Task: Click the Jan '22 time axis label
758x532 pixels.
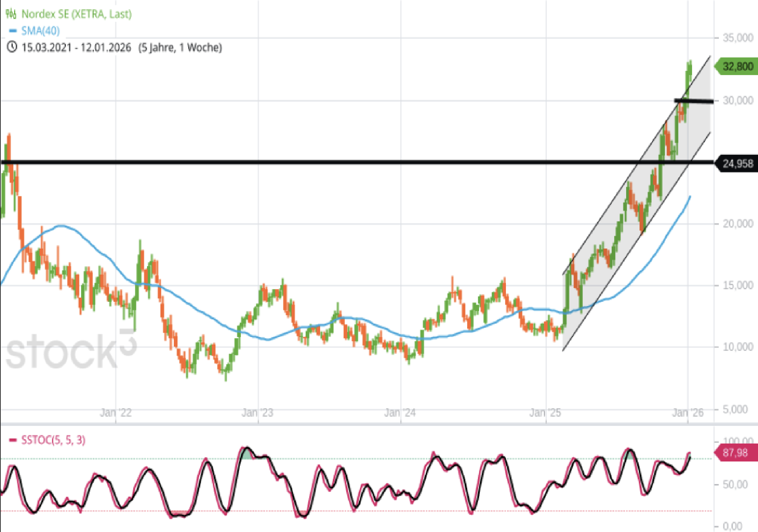Action: [x=116, y=412]
